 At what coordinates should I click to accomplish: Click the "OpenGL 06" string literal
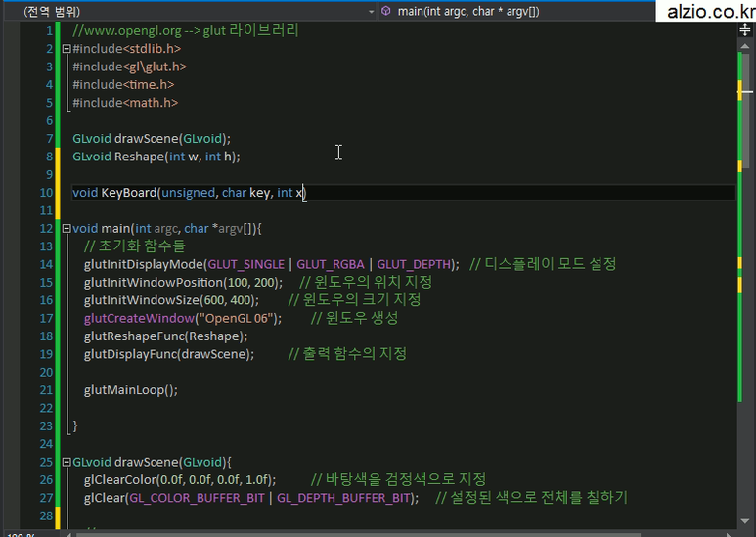237,319
